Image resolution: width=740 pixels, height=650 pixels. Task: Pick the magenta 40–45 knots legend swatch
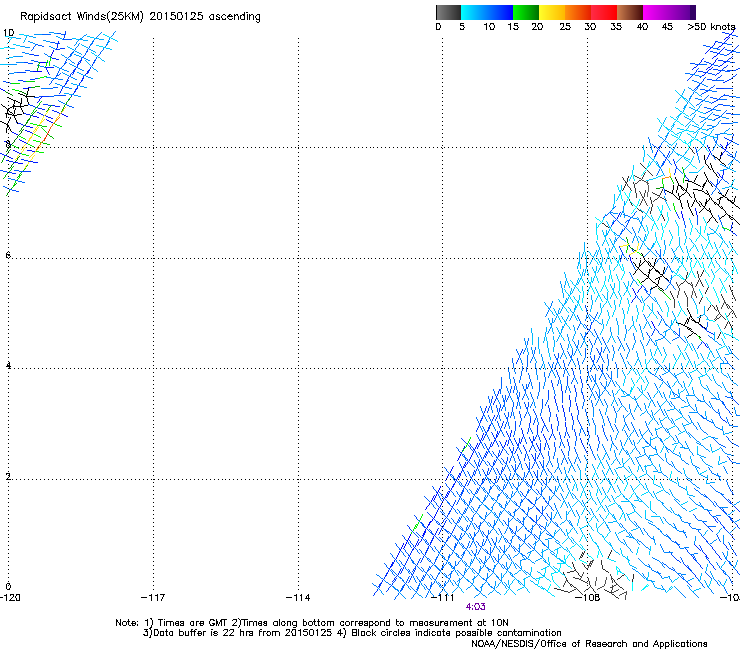tap(656, 12)
